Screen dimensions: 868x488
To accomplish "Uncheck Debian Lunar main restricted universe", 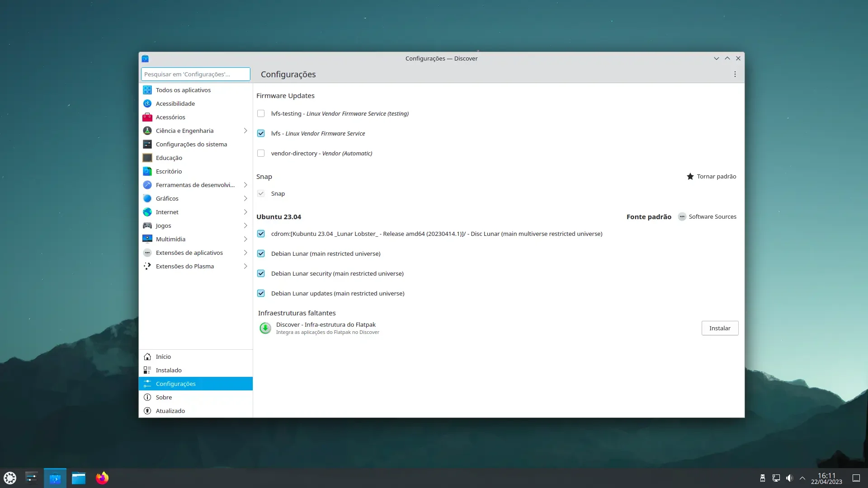I will [x=261, y=253].
